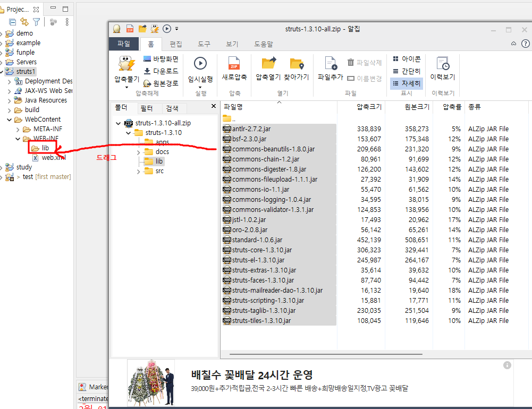Click 이력보기 history icon

(443, 63)
